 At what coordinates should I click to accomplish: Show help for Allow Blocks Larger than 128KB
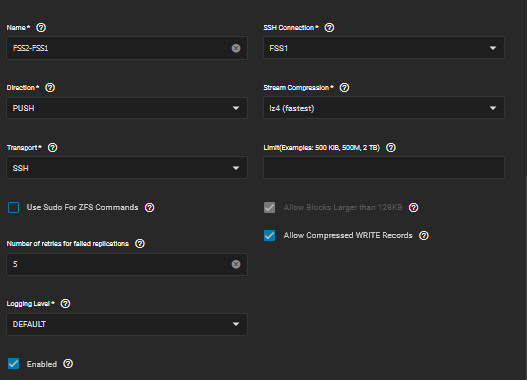pyautogui.click(x=414, y=208)
